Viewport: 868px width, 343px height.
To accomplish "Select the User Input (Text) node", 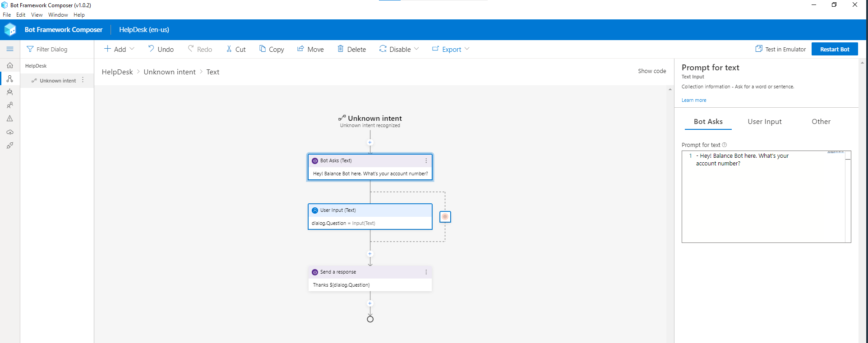I will click(x=370, y=217).
